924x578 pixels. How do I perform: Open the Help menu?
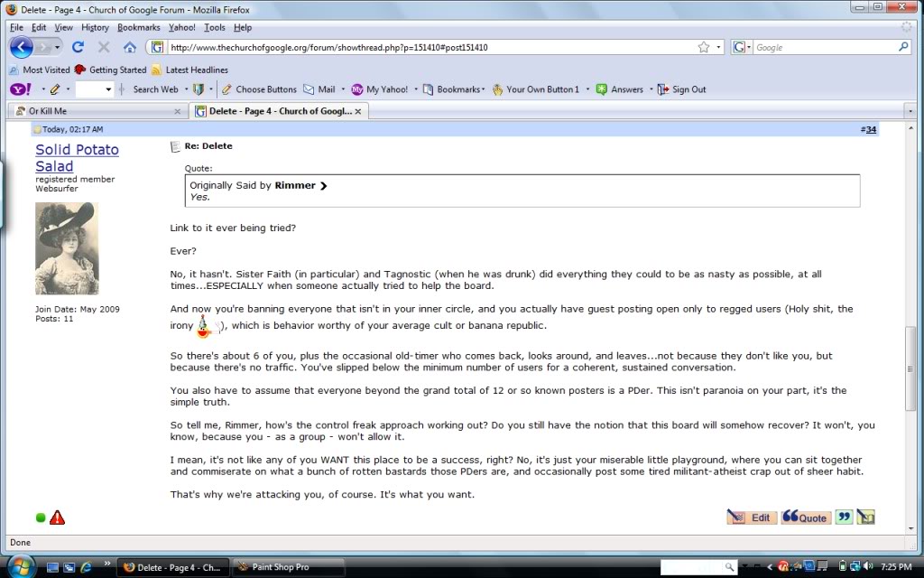pos(242,27)
